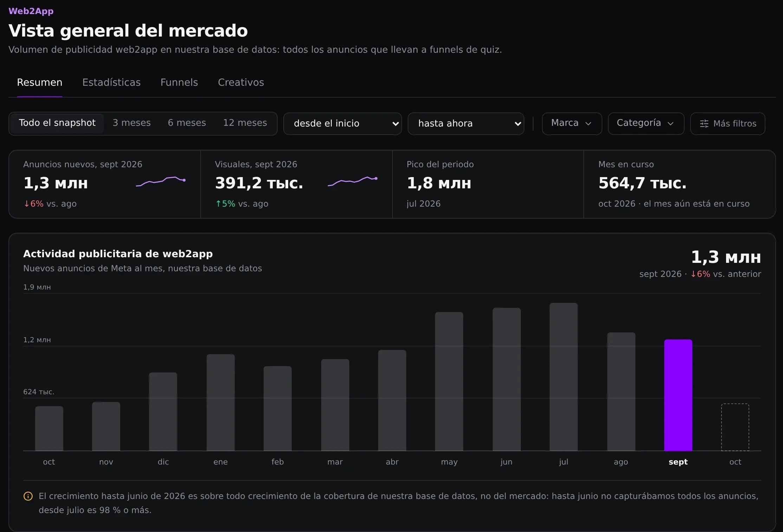783x532 pixels.
Task: Click the Visuales sparkline chart
Action: [x=352, y=181]
